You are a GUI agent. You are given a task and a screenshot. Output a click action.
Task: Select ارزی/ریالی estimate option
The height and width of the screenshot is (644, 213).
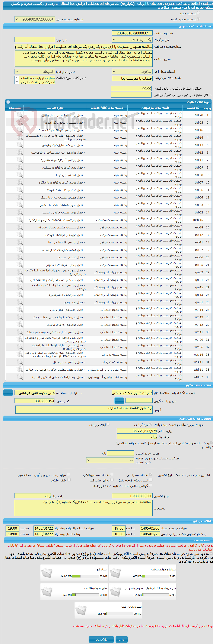click(x=151, y=425)
